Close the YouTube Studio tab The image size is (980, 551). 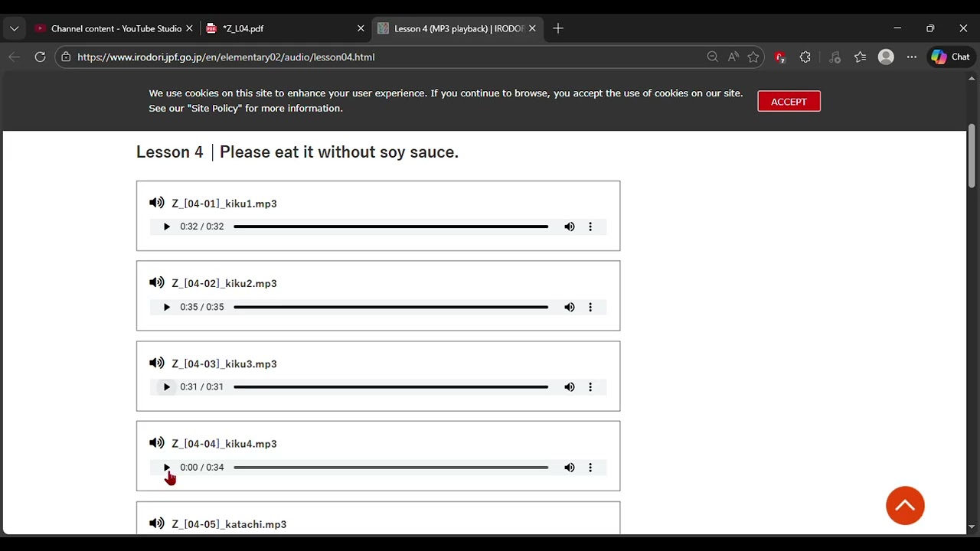189,28
